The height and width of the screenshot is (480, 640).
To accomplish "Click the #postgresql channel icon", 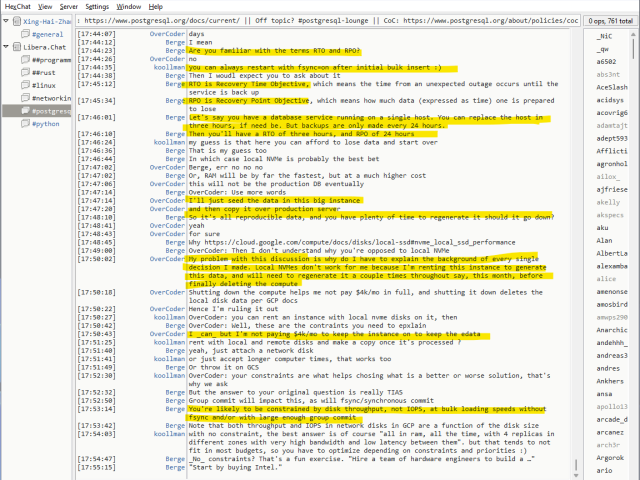I will point(25,112).
